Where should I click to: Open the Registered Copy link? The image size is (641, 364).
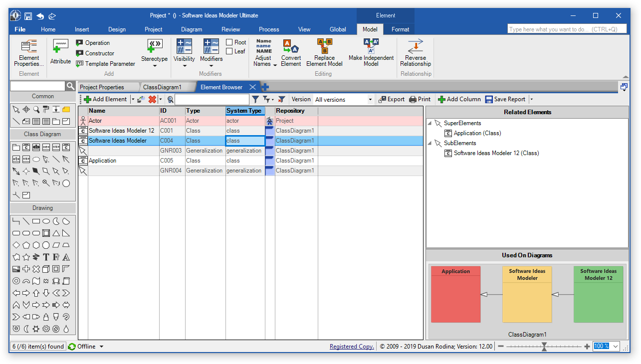coord(352,347)
